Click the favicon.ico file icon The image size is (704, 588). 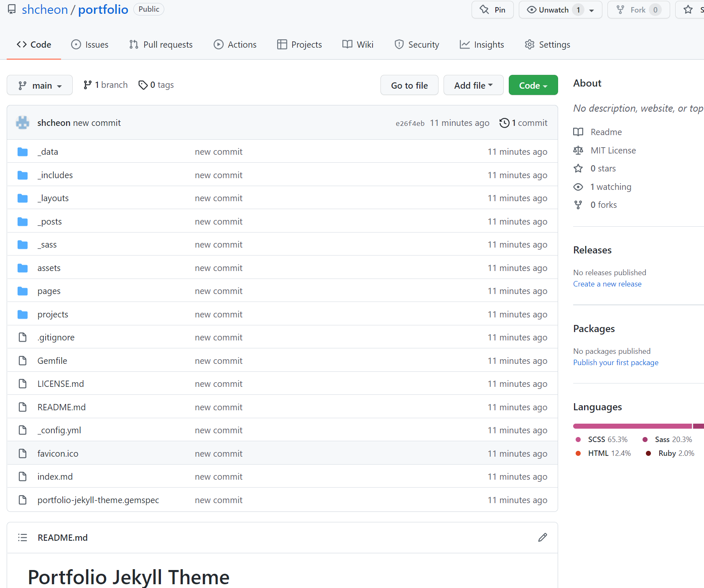point(23,453)
